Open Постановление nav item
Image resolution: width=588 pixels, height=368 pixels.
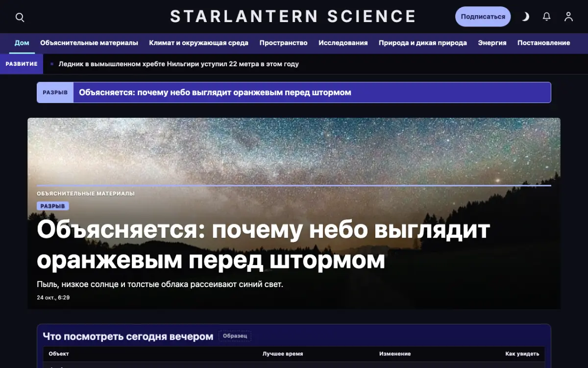point(544,43)
